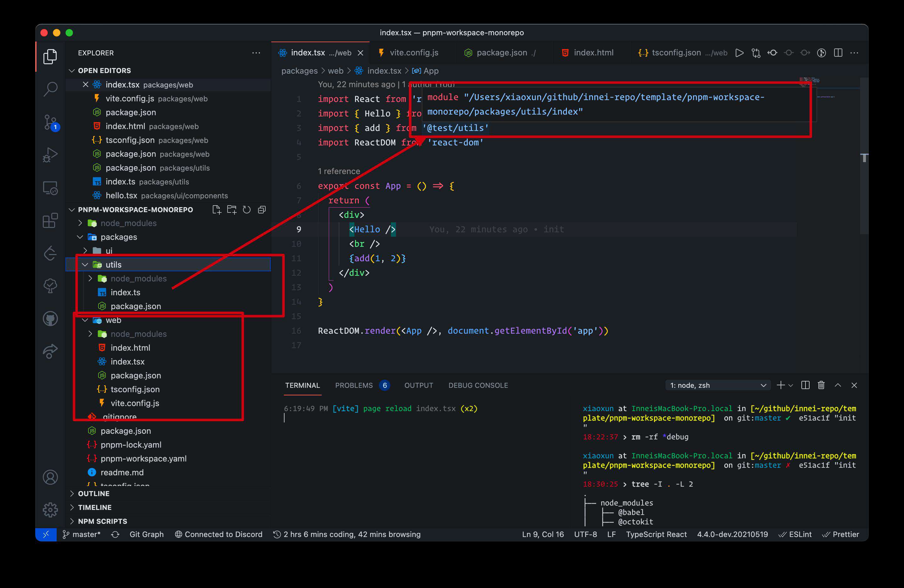The height and width of the screenshot is (588, 904).
Task: Open the Run and Debug view
Action: (50, 155)
